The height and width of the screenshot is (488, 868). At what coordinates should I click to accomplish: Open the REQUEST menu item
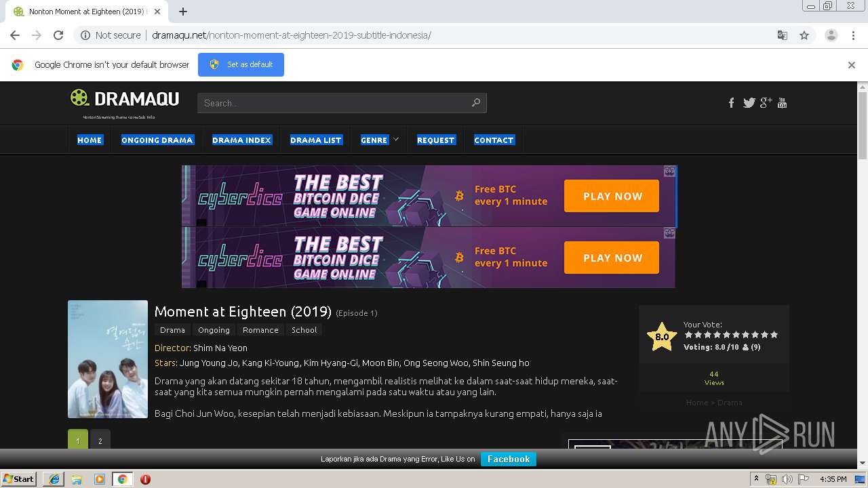[435, 140]
